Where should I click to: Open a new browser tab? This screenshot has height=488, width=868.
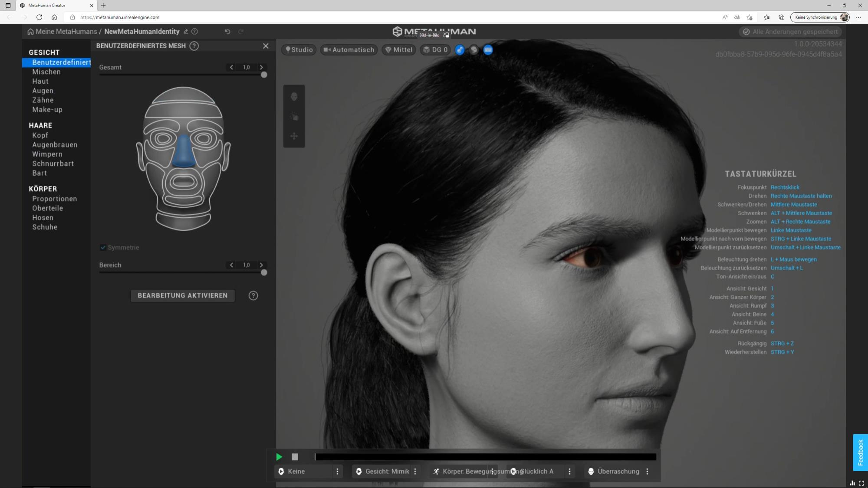[x=103, y=5]
